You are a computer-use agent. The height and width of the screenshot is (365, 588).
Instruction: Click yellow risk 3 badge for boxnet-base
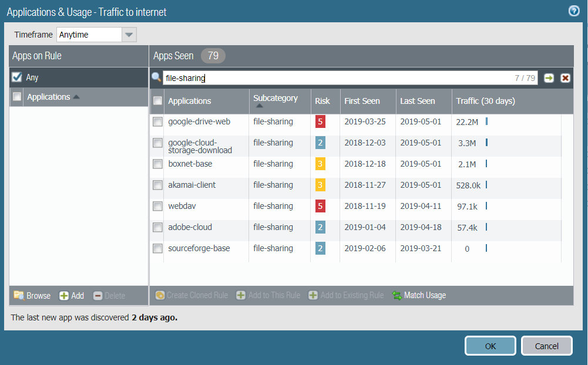[x=320, y=164]
